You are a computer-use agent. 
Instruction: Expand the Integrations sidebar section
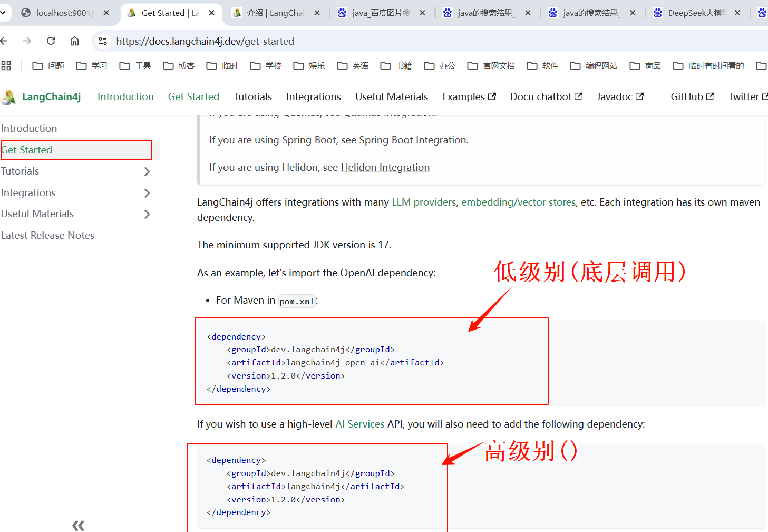[x=147, y=193]
